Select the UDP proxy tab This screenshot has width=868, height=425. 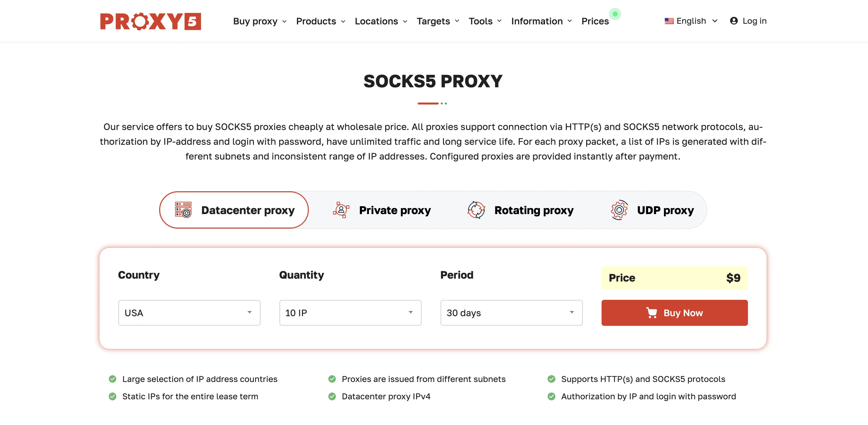point(652,210)
